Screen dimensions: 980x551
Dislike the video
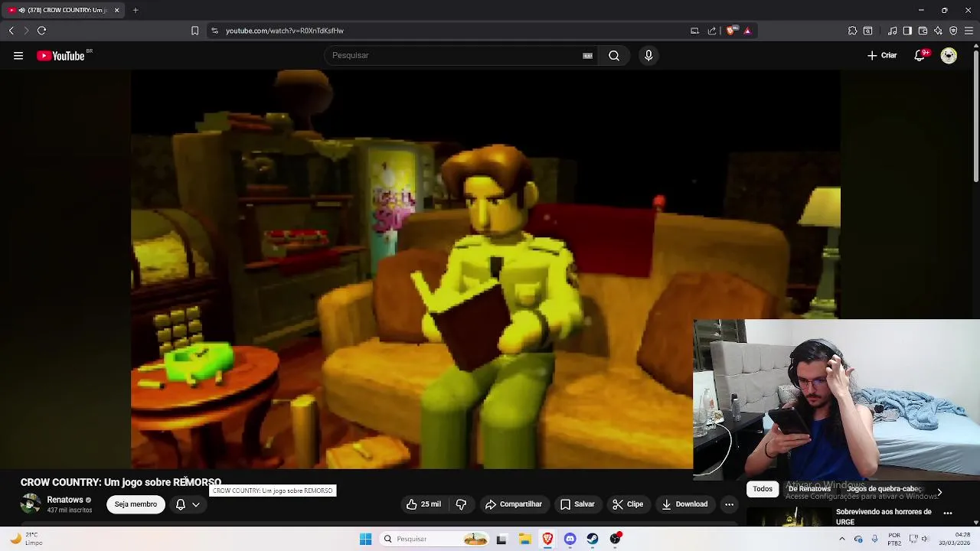pos(461,504)
